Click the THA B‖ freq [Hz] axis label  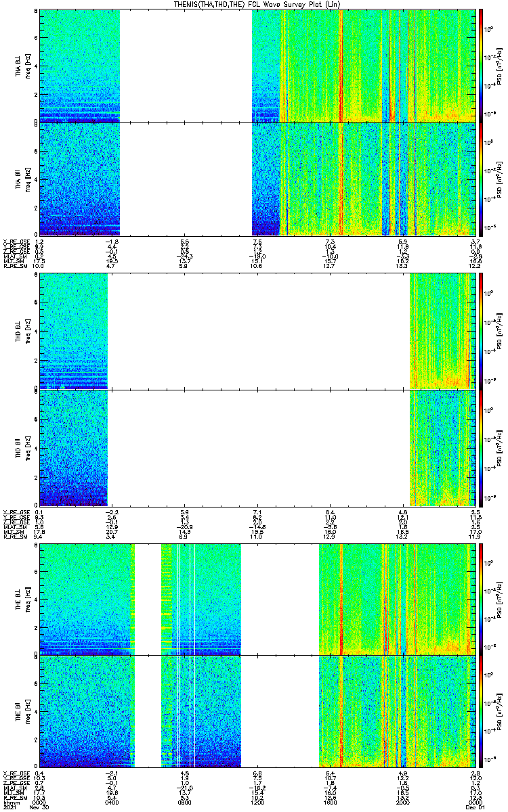27,179
